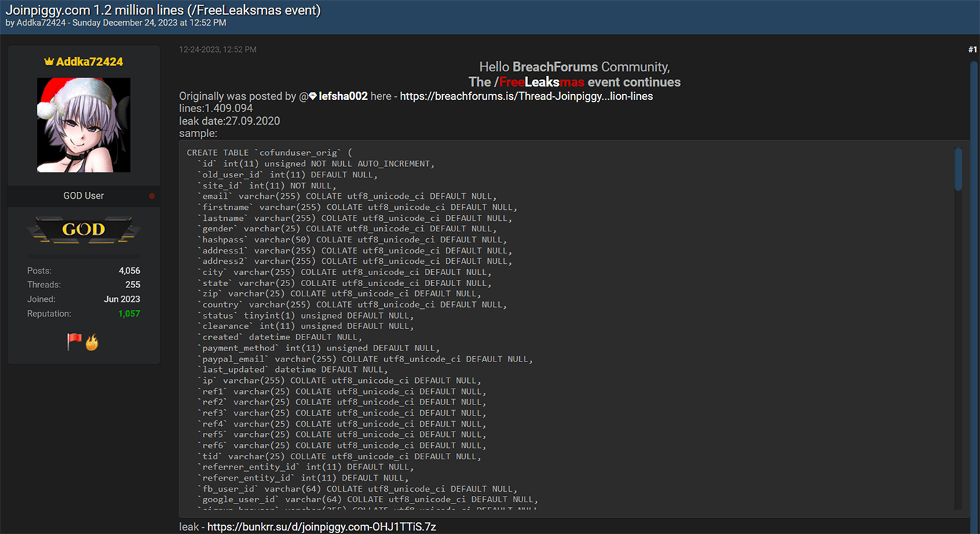The image size is (980, 534).
Task: Click the GOD rank badge
Action: point(84,230)
